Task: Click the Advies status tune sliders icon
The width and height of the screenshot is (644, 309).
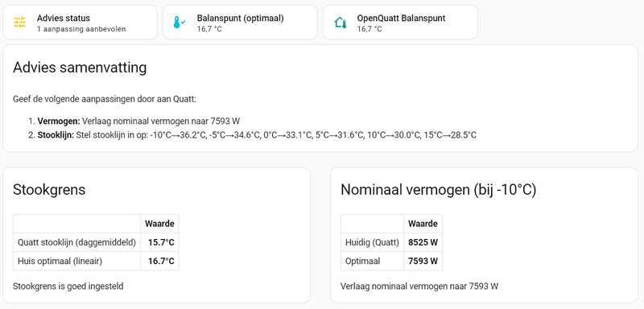Action: [x=19, y=23]
